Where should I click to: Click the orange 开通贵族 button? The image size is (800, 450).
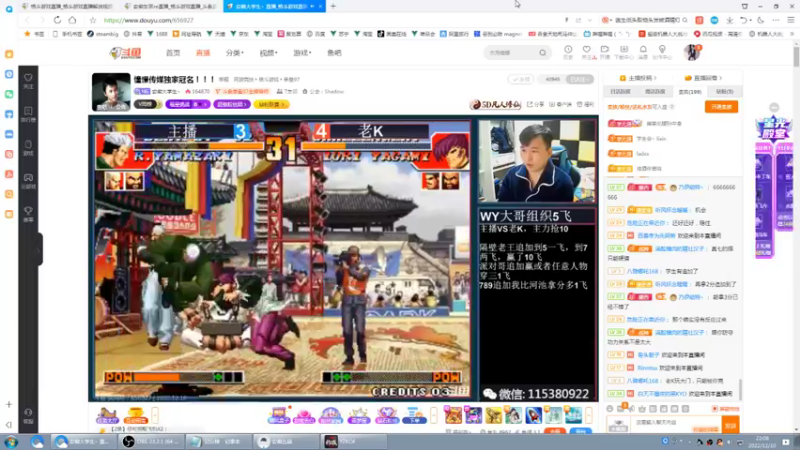click(x=721, y=107)
